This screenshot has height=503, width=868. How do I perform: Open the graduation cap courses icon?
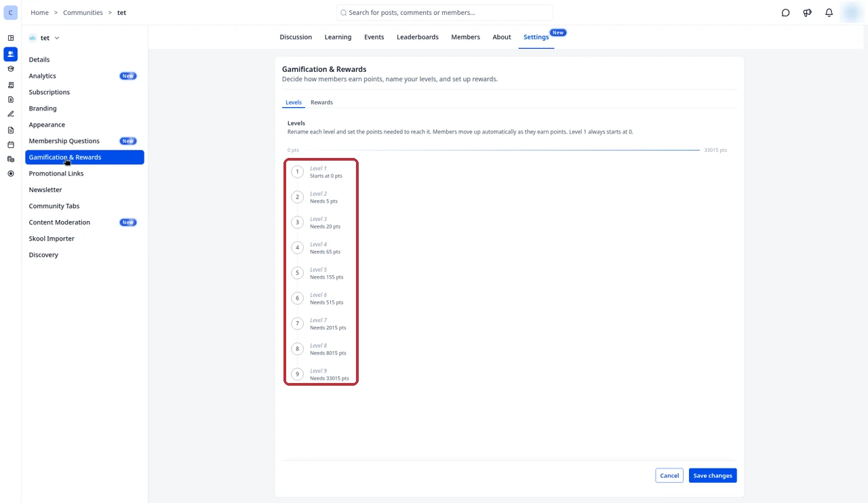coord(10,68)
